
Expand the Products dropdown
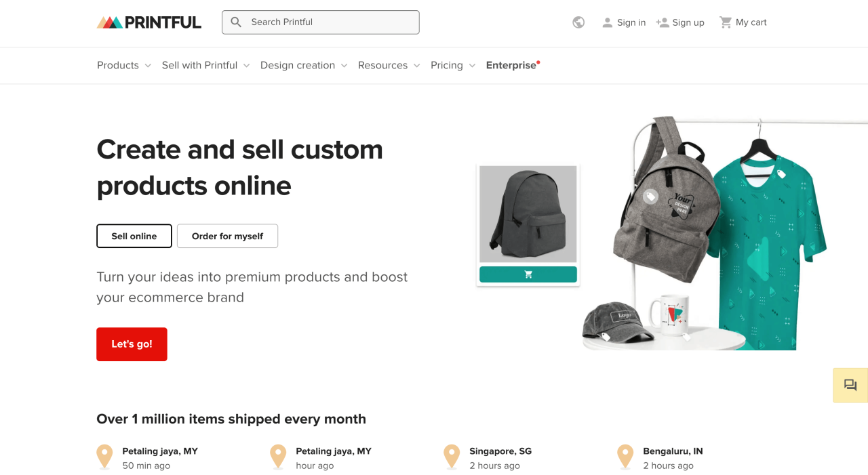(x=119, y=65)
